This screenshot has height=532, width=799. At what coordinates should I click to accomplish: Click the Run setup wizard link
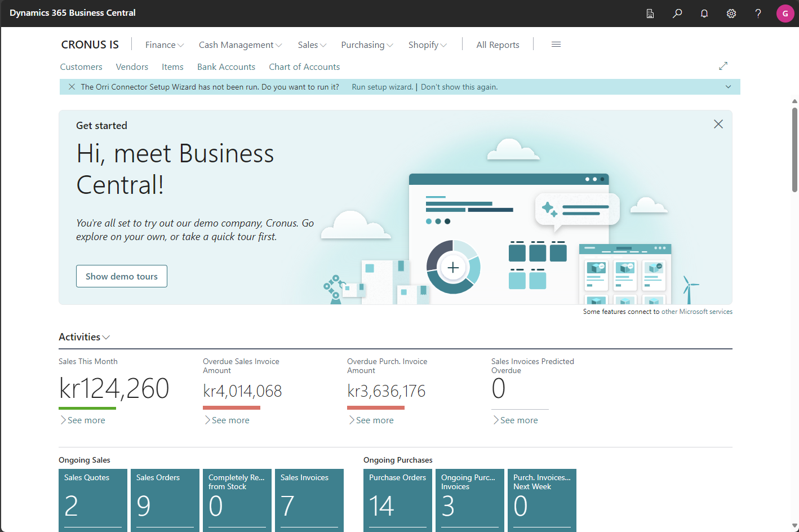pos(382,87)
